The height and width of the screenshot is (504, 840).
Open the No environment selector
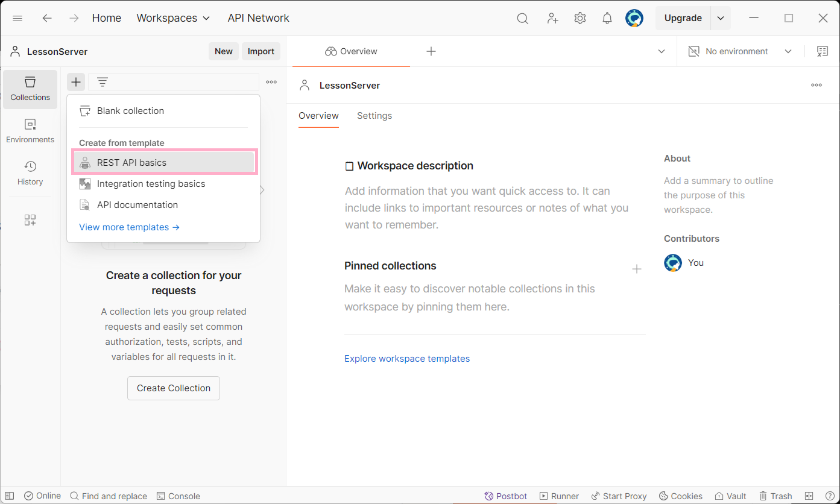[x=741, y=51]
